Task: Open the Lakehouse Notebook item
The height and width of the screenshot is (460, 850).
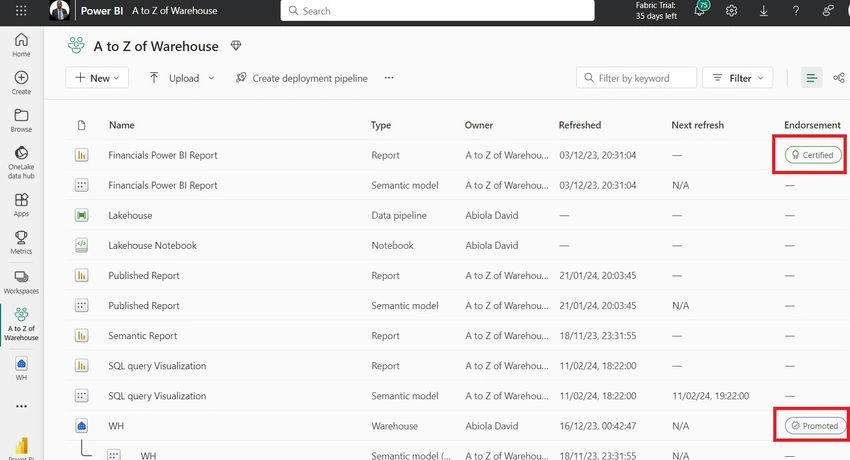Action: tap(152, 245)
